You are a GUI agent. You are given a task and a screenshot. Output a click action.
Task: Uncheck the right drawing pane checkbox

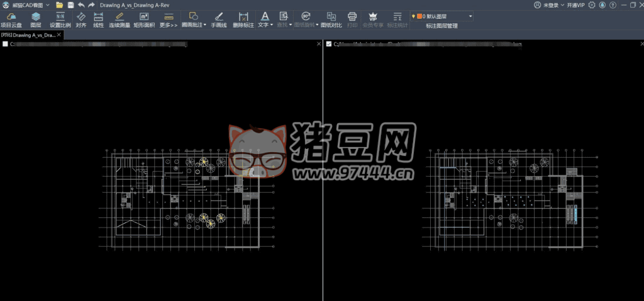tap(329, 45)
